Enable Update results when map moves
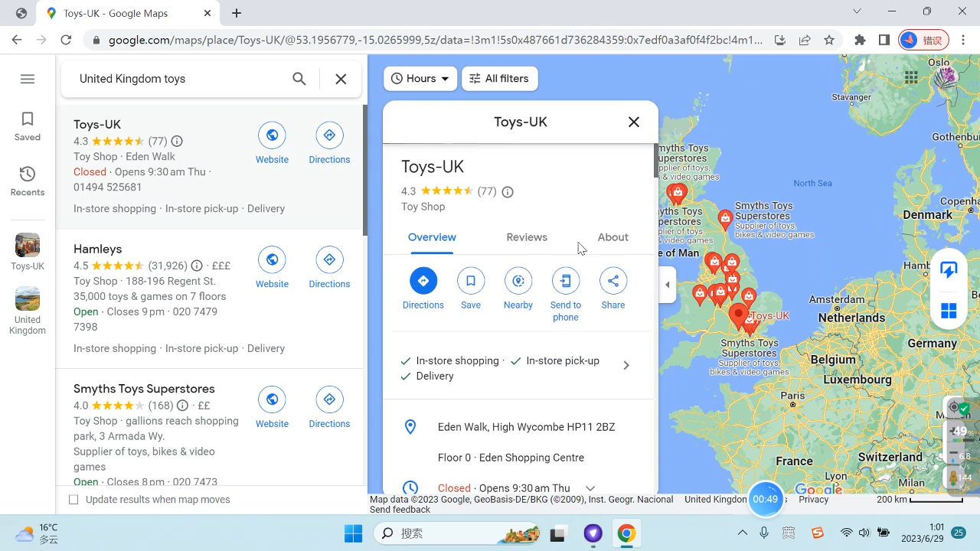Image resolution: width=980 pixels, height=551 pixels. coord(74,500)
